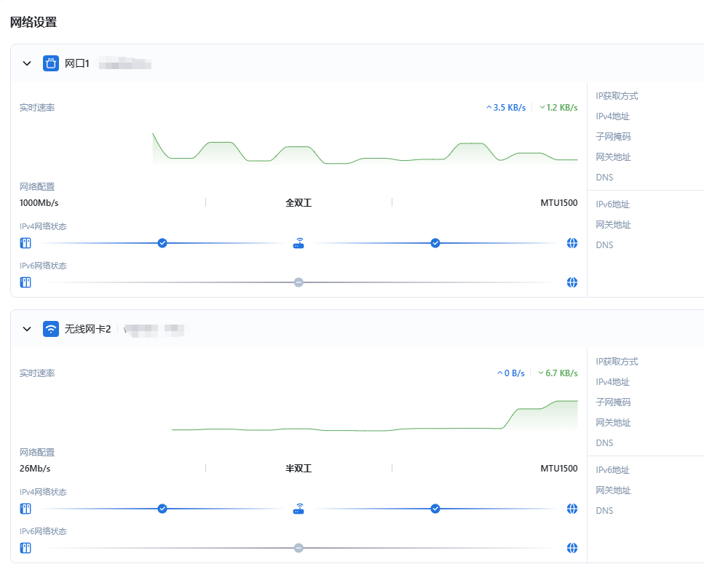Click 网口1 IPv6 device icon
704x588 pixels.
click(x=25, y=282)
